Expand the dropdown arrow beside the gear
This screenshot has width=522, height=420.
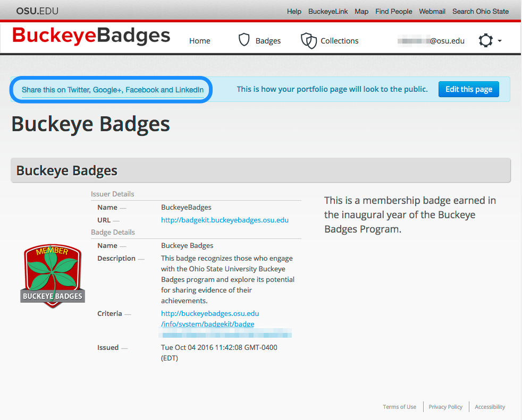[x=500, y=41]
